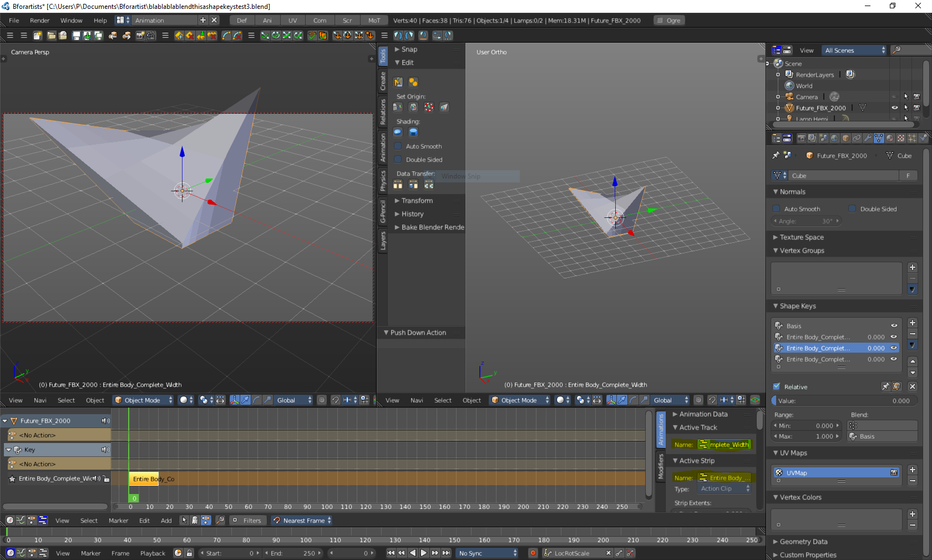Open the No Sync dropdown

point(487,553)
